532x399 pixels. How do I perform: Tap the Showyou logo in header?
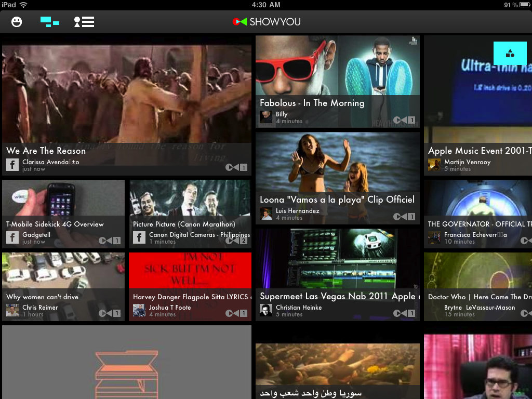[x=267, y=22]
